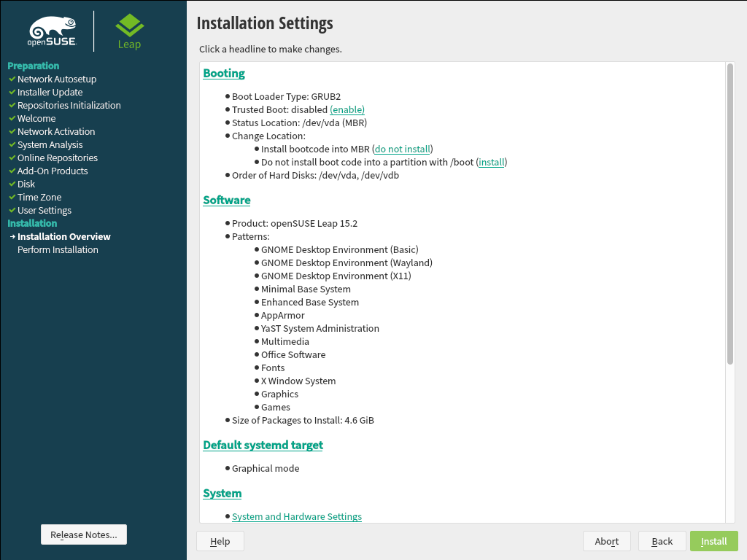Click the Installation section heading in sidebar
Image resolution: width=747 pixels, height=560 pixels.
tap(32, 223)
